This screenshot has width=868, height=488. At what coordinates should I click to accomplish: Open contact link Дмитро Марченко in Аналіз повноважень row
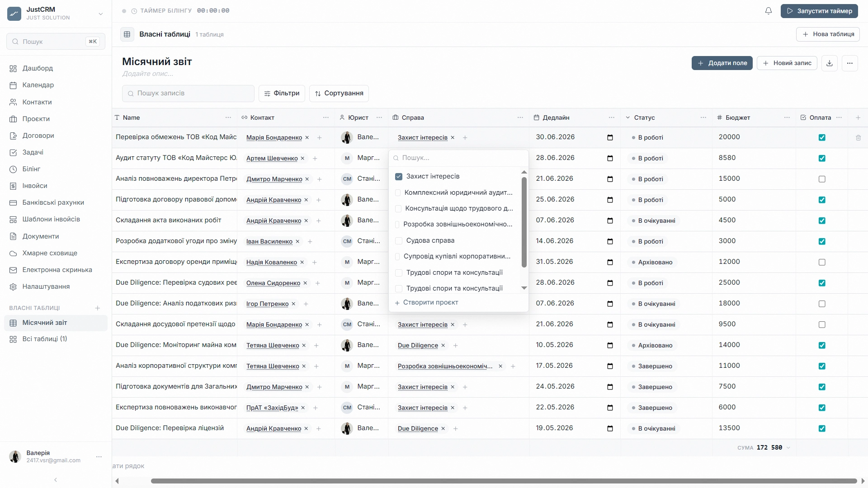coord(274,179)
